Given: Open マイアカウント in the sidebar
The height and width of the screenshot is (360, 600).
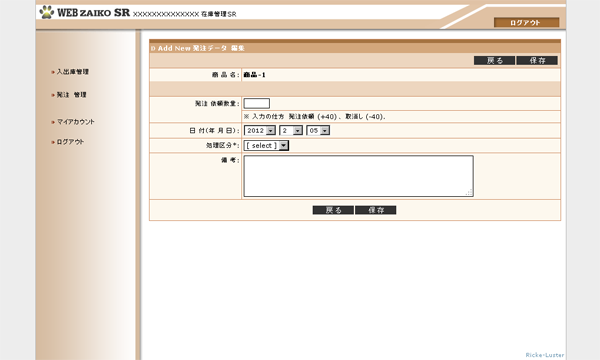Looking at the screenshot, I should tap(75, 122).
